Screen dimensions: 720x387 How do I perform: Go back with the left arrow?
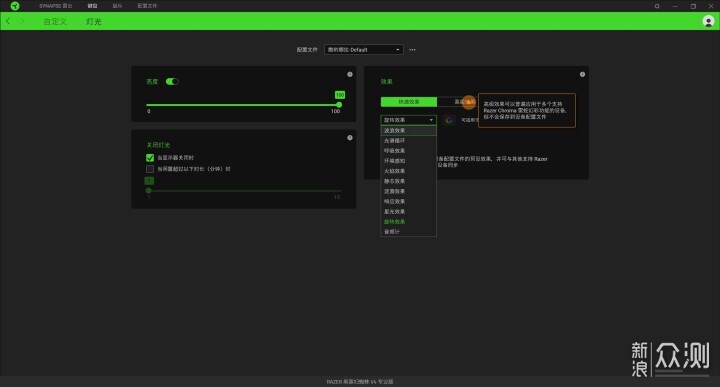tap(8, 21)
